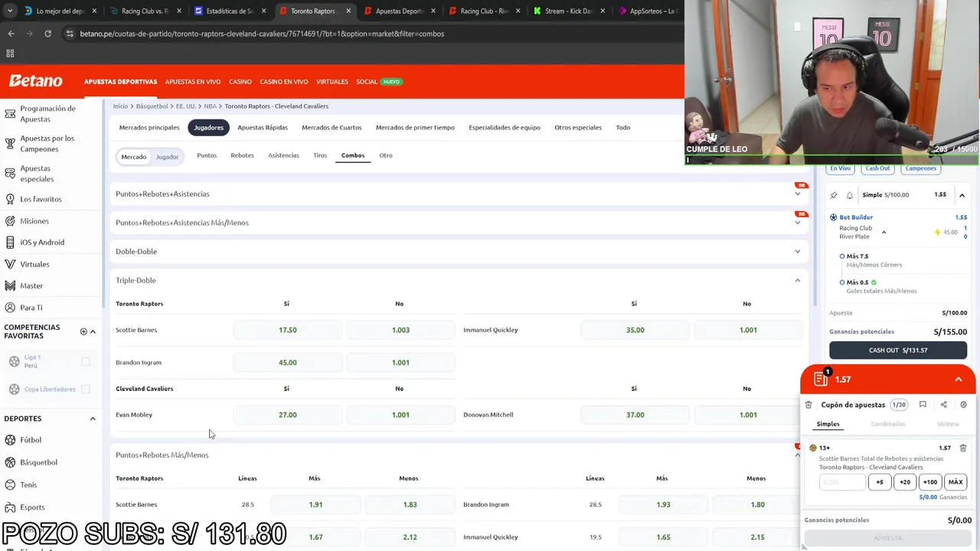Open Misiones target icon

(10, 221)
